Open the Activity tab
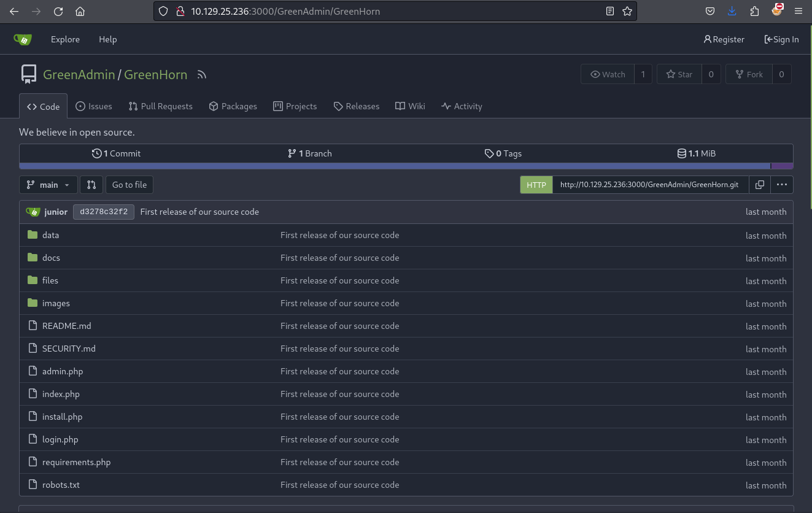 tap(462, 106)
